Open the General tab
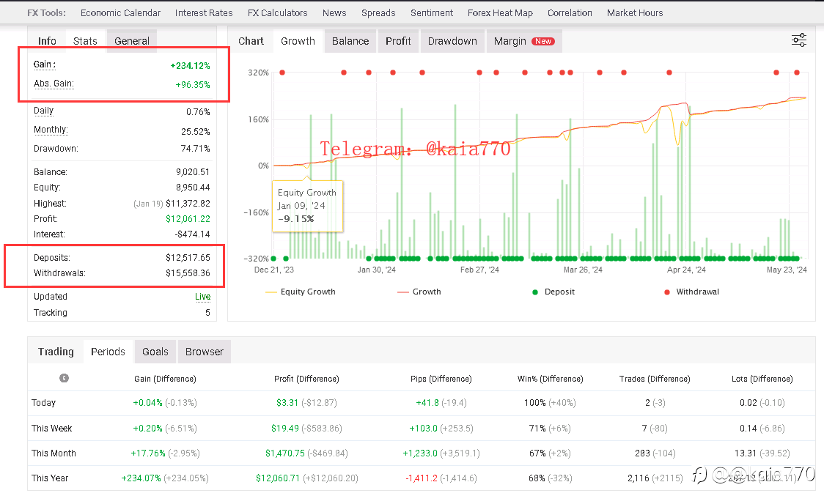Viewport: 824px width, 504px height. pos(132,41)
